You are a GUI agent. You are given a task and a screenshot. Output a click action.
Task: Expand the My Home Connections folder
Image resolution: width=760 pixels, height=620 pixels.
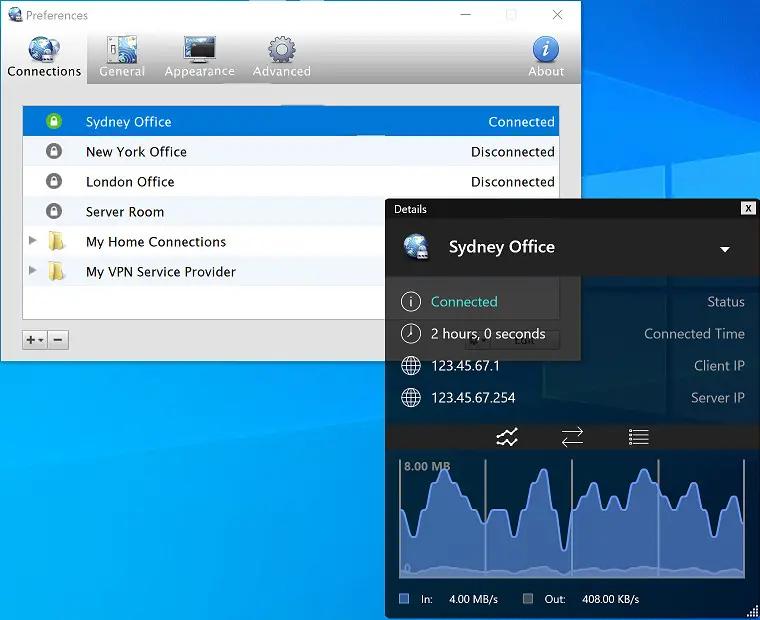click(33, 242)
